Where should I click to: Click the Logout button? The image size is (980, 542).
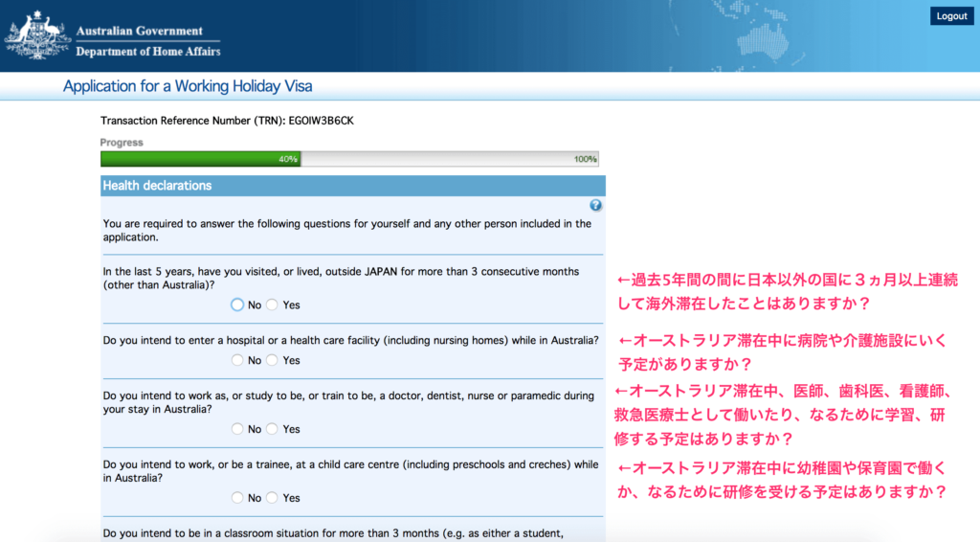tap(951, 15)
